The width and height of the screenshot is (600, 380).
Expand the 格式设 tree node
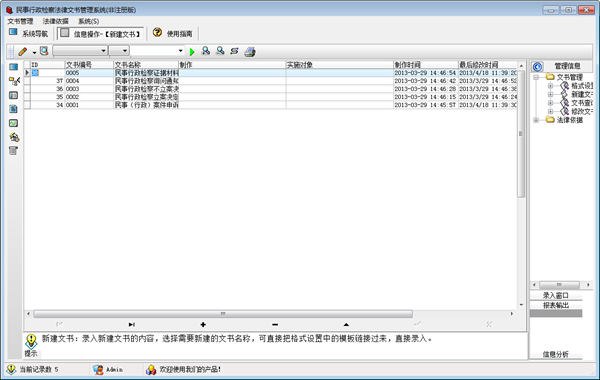pos(550,86)
